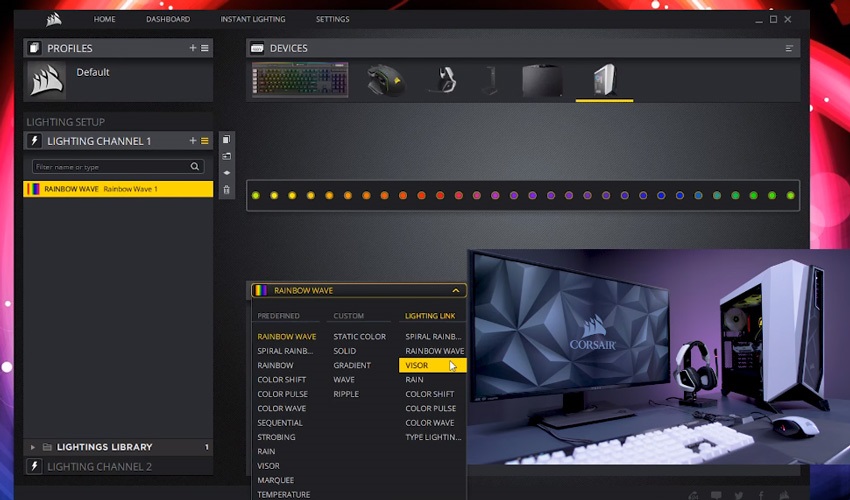The image size is (850, 500).
Task: Choose Rainbow Wave under Lighting Link
Action: [x=435, y=351]
